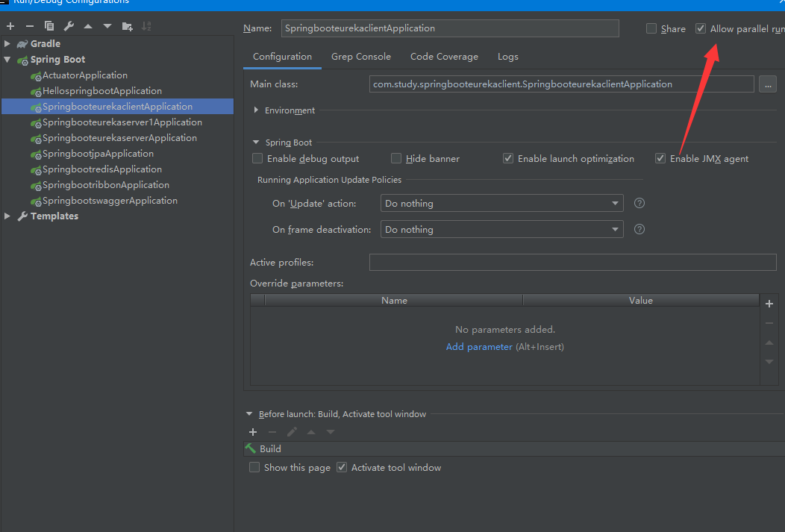Move the configuration up in the list toolbar
The width and height of the screenshot is (785, 532).
tap(88, 26)
